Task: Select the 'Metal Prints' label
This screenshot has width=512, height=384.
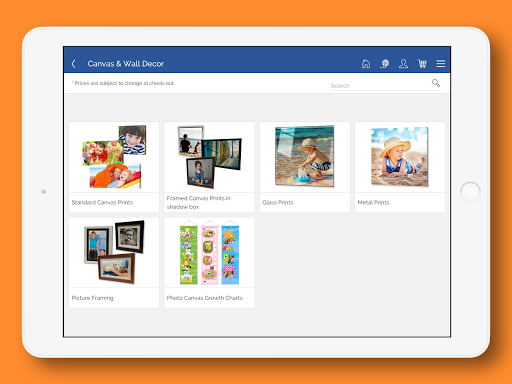Action: pos(373,202)
